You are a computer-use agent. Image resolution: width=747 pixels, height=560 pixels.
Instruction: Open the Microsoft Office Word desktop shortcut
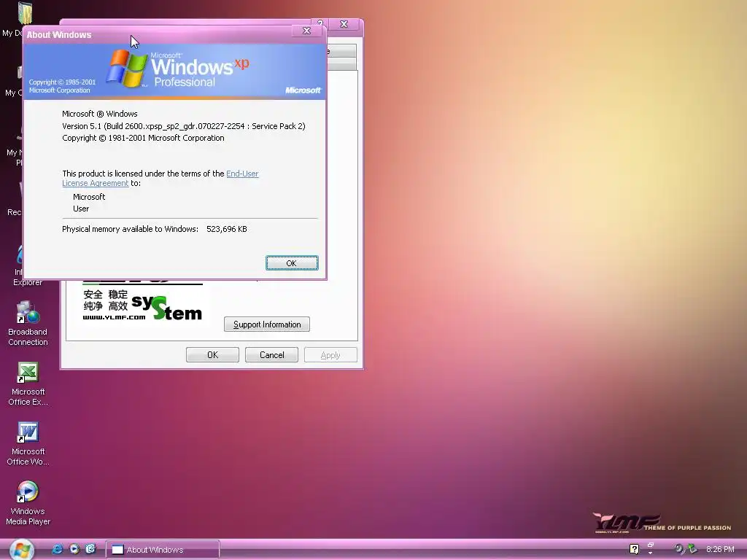(28, 443)
